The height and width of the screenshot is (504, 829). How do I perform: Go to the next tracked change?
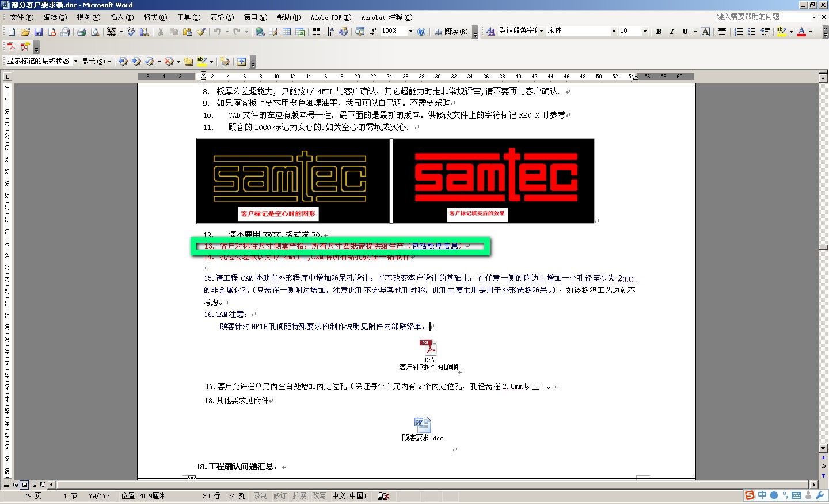pos(136,61)
